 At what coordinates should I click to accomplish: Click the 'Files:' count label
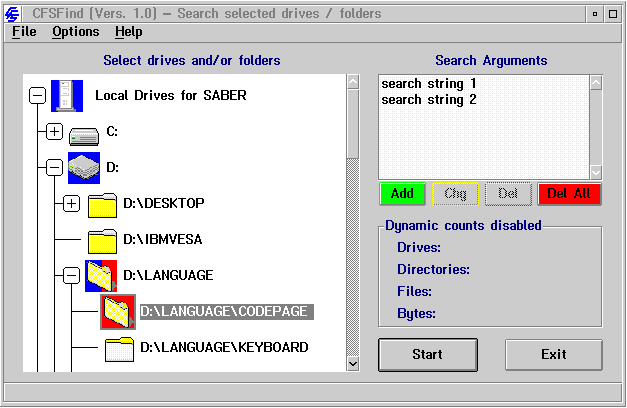point(414,292)
